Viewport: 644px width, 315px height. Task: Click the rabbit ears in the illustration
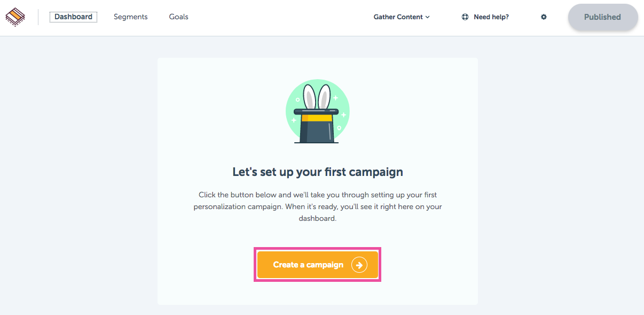(317, 97)
